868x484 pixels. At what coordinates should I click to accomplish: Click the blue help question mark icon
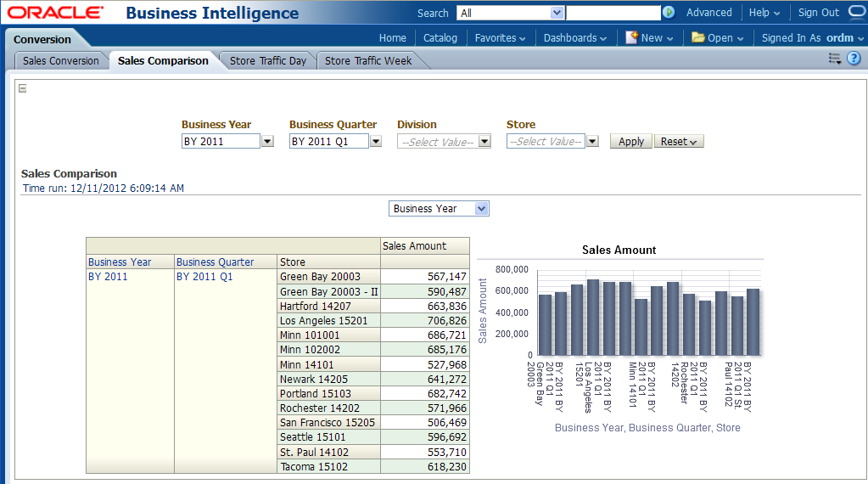(854, 59)
